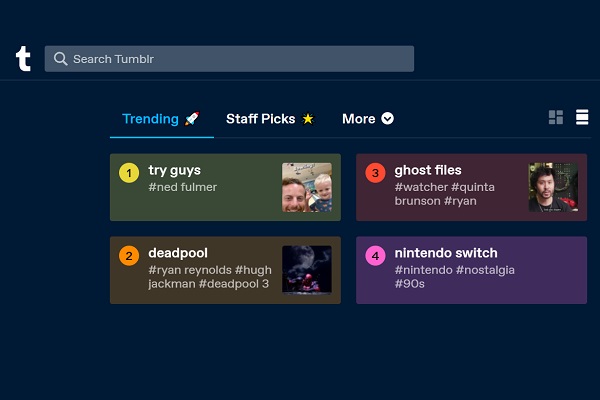Click the More chevron circle icon

point(387,119)
